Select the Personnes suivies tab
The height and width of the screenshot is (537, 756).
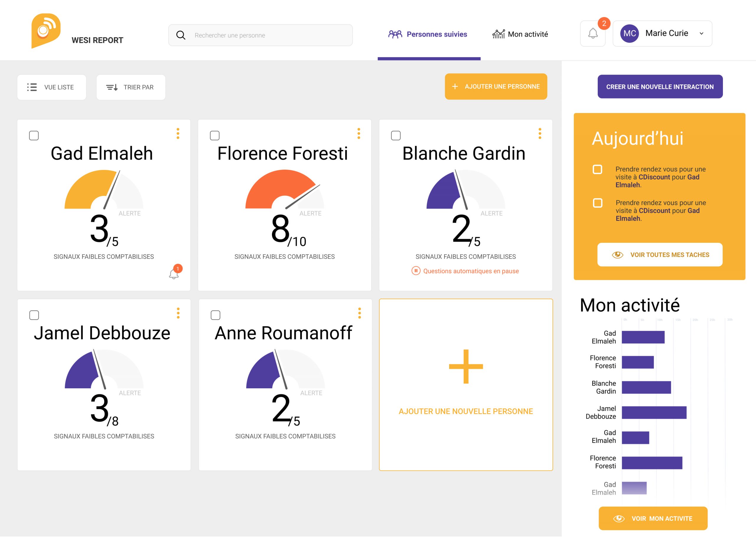(x=428, y=34)
